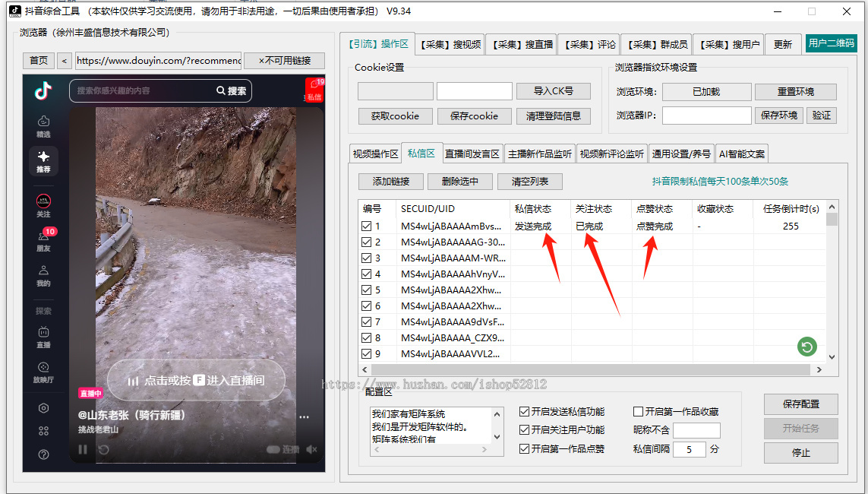Click the 重置环境 button
Screen dimensions: 868x494
[x=796, y=92]
